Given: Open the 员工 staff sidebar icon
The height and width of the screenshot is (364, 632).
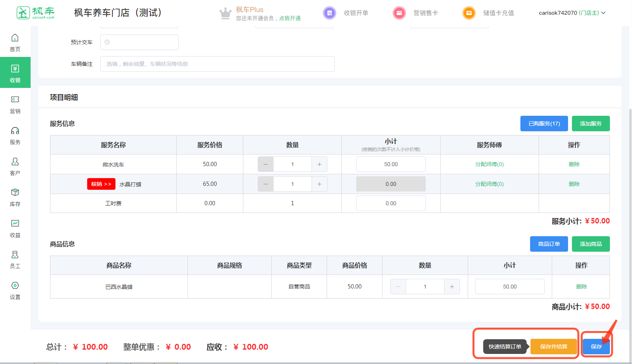Looking at the screenshot, I should click(15, 259).
